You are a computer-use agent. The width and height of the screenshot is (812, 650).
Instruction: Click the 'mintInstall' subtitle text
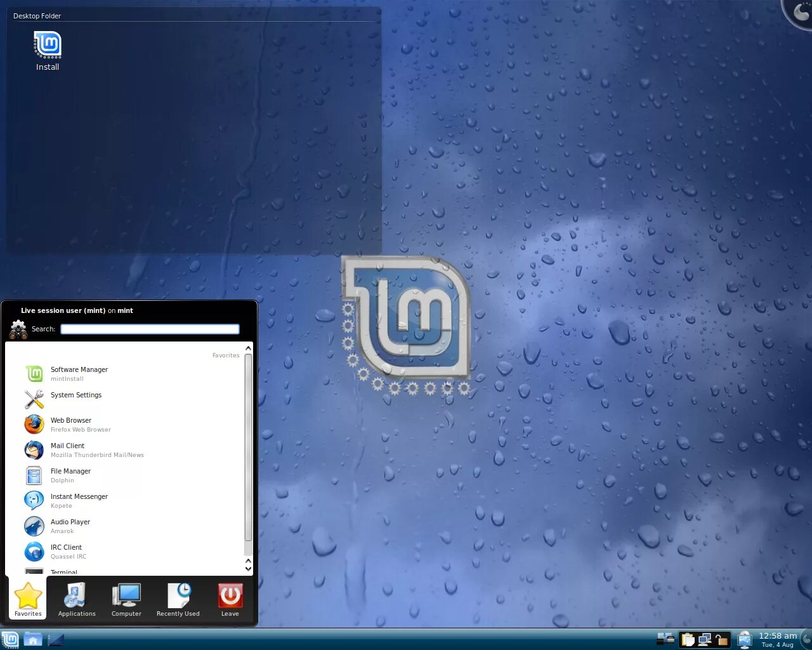point(67,379)
